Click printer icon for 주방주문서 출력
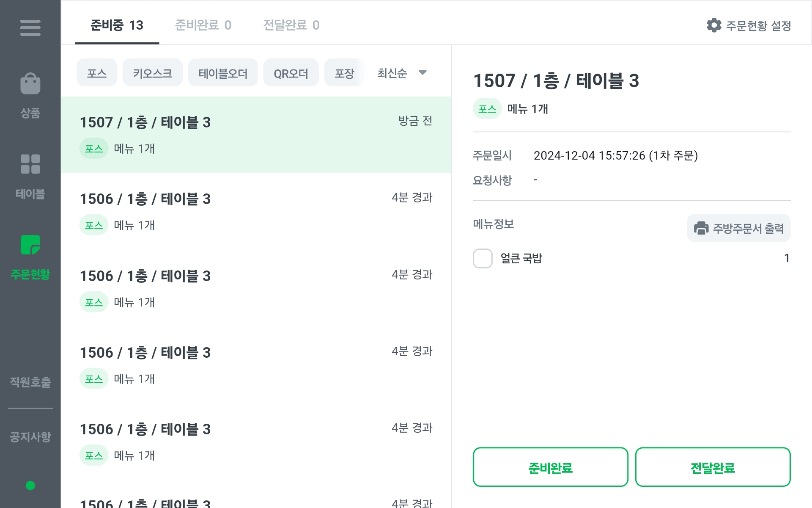Image resolution: width=812 pixels, height=508 pixels. [x=701, y=228]
